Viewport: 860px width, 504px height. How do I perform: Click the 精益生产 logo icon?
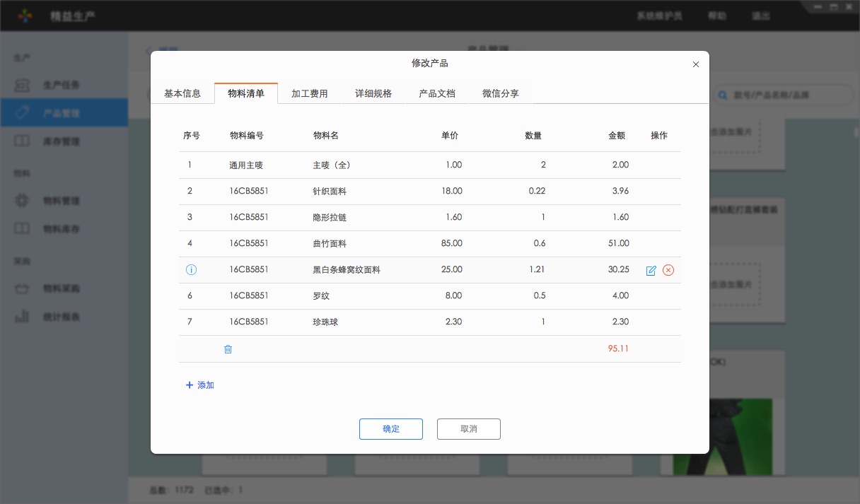click(x=25, y=15)
